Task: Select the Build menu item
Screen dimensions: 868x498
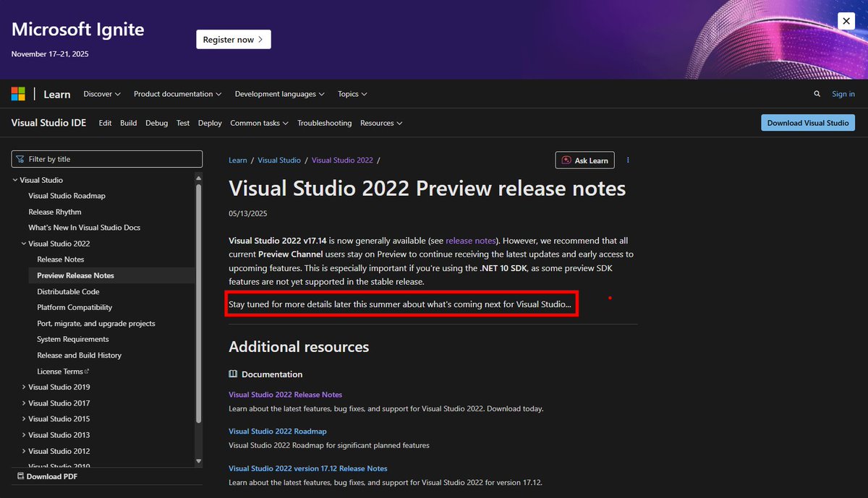Action: point(129,123)
